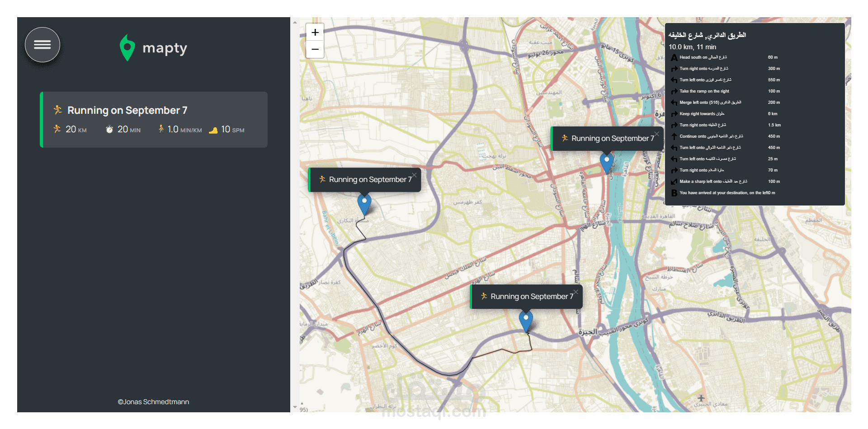The height and width of the screenshot is (429, 868).
Task: Click the runner icon in workout card title
Action: [57, 110]
